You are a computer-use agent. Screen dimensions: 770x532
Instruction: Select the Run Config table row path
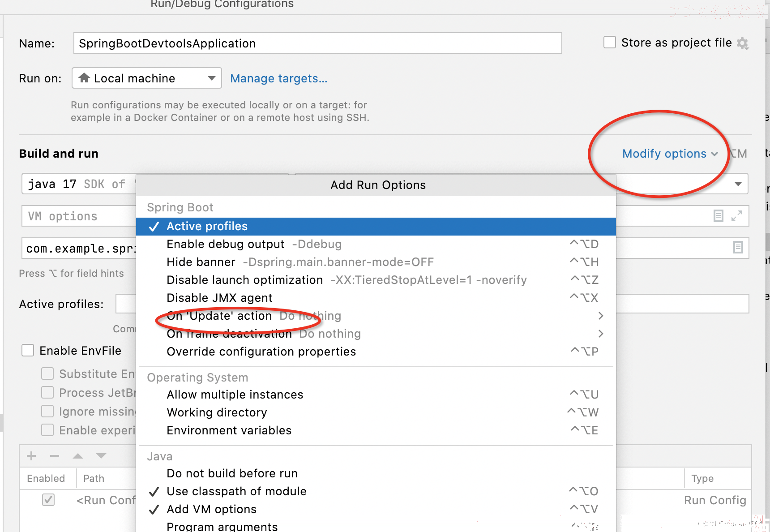[106, 500]
